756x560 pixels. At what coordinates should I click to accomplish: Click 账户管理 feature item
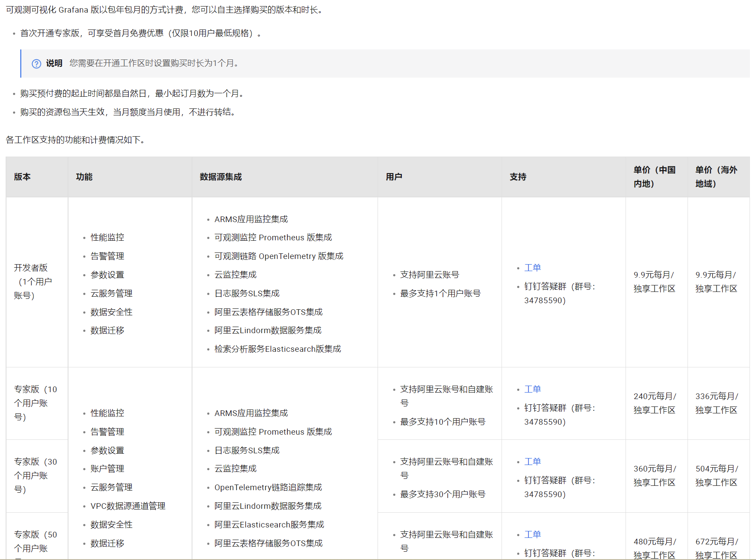click(x=107, y=469)
